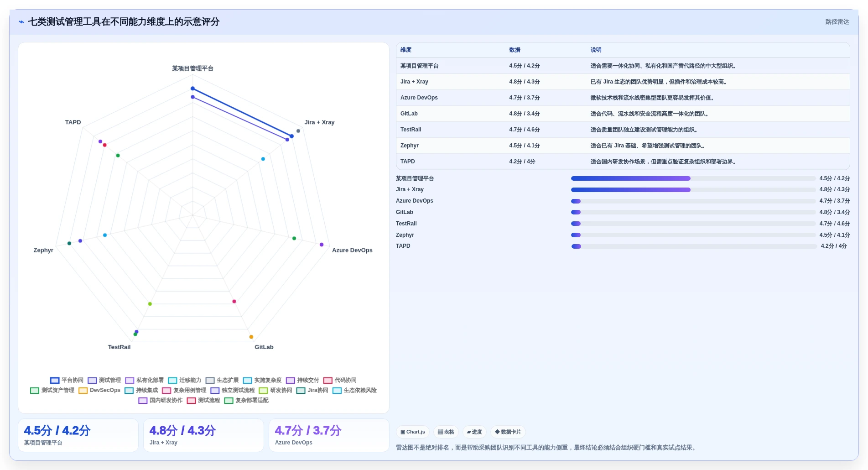Toggle the 实施复杂度 legend series
The width and height of the screenshot is (868, 470).
tap(262, 380)
